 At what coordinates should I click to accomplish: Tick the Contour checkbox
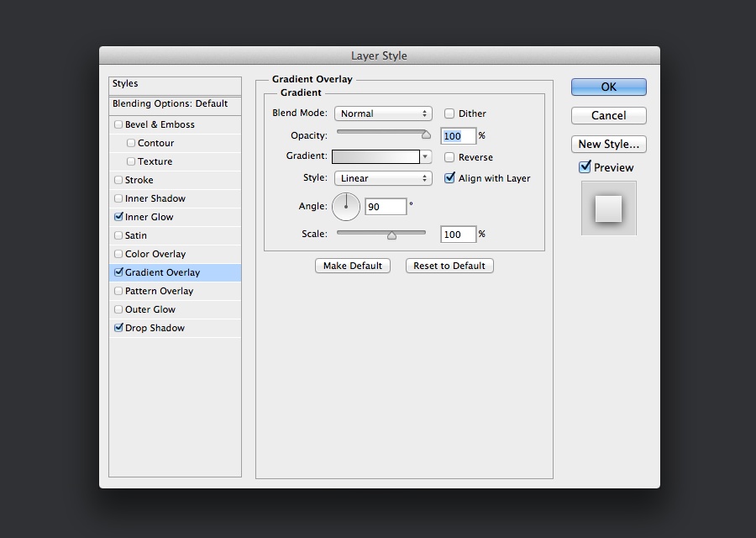click(131, 143)
